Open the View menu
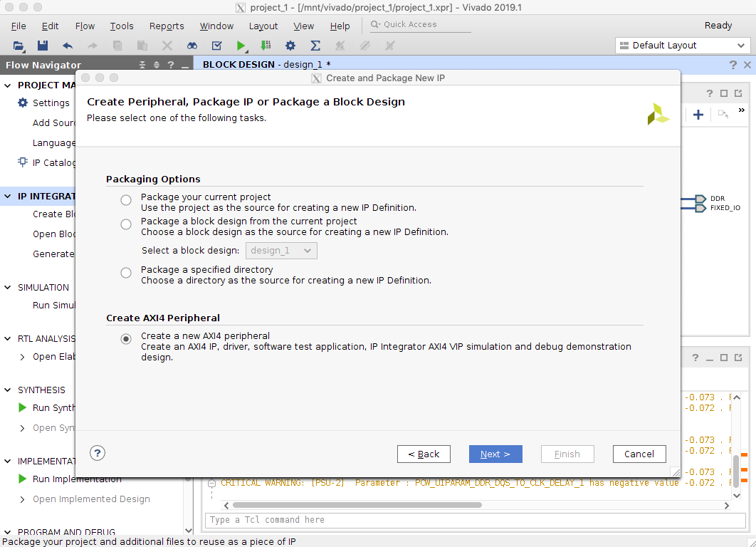Screen dimensions: 756x547 [304, 26]
